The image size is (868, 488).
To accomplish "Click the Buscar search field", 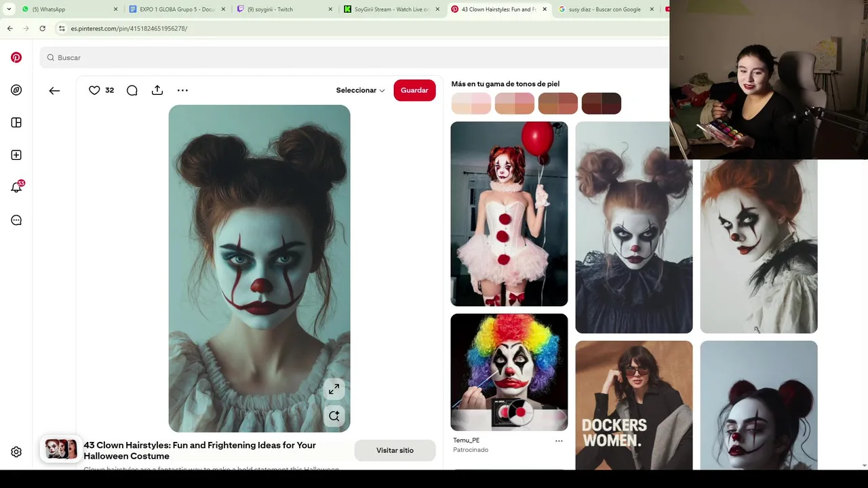I will (x=354, y=58).
